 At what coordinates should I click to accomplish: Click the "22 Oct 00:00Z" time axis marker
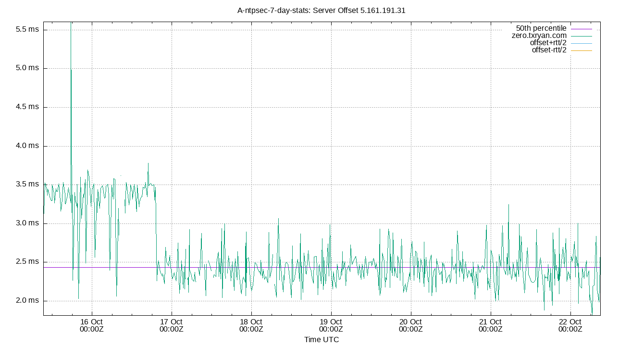point(570,325)
